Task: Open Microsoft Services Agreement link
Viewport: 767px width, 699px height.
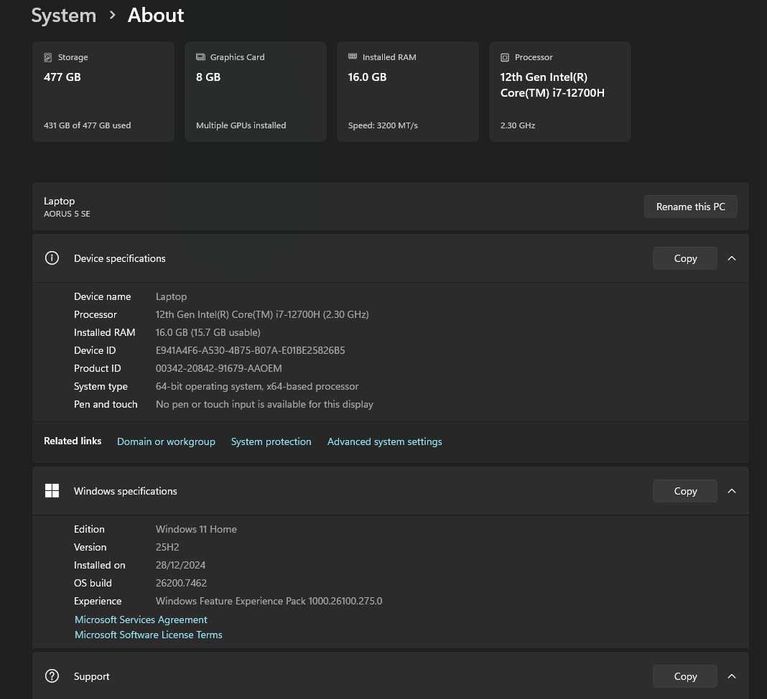Action: (x=141, y=619)
